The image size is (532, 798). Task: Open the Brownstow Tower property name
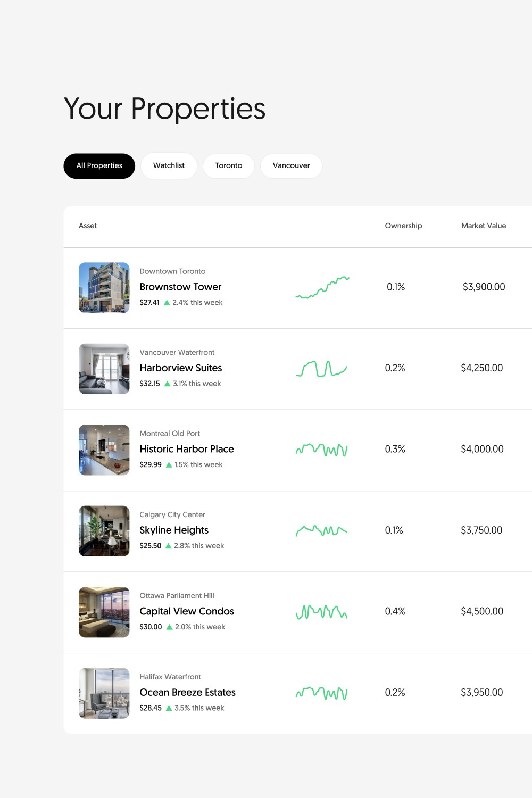click(x=180, y=287)
